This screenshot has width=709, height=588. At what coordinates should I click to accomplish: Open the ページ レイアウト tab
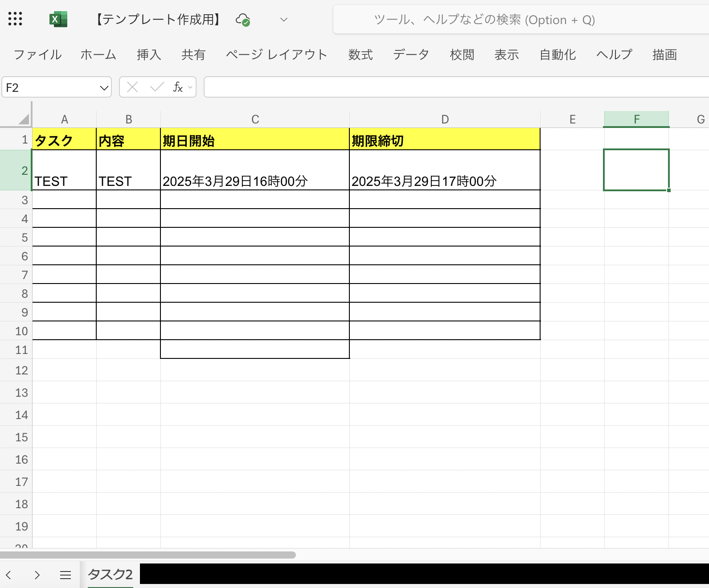pyautogui.click(x=277, y=55)
